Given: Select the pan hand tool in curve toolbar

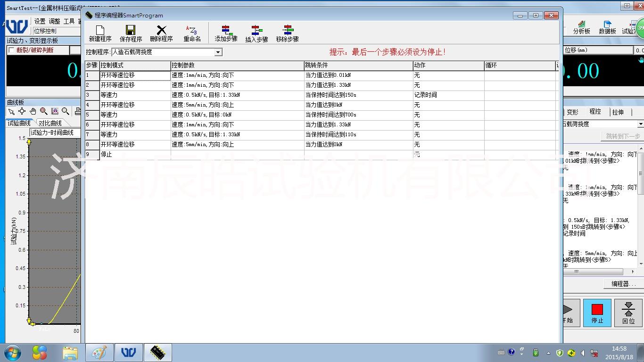Looking at the screenshot, I should [33, 111].
